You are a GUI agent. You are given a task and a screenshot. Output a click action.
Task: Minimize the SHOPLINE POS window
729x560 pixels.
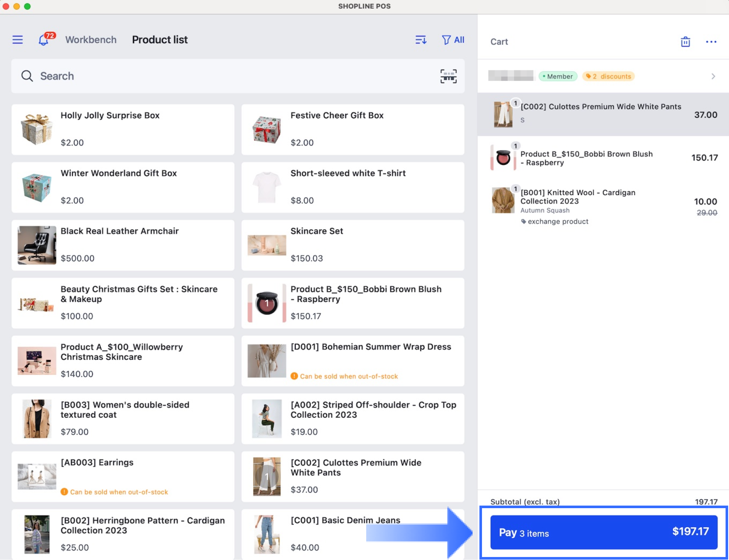[x=17, y=6]
